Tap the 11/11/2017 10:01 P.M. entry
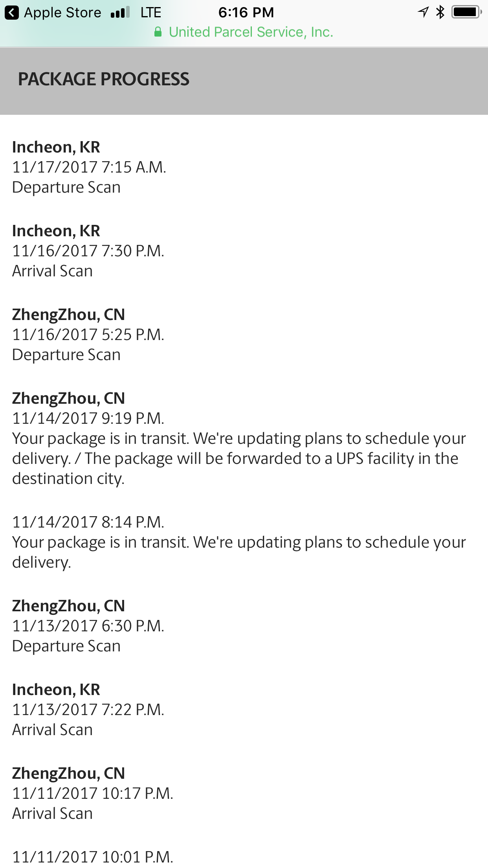This screenshot has width=488, height=868. [93, 857]
